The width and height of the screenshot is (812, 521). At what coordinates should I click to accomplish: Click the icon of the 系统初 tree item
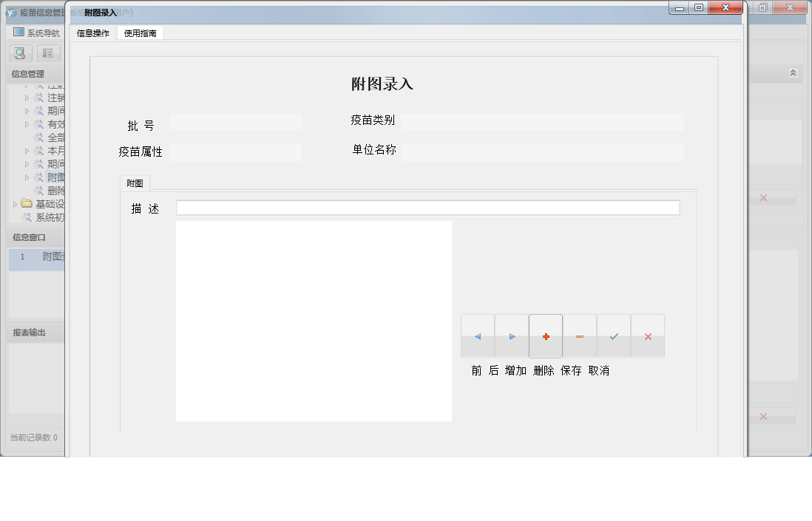click(27, 217)
